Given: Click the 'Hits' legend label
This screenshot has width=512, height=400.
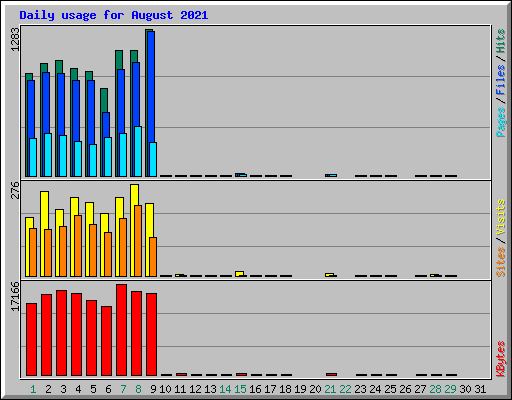Looking at the screenshot, I should tap(501, 41).
